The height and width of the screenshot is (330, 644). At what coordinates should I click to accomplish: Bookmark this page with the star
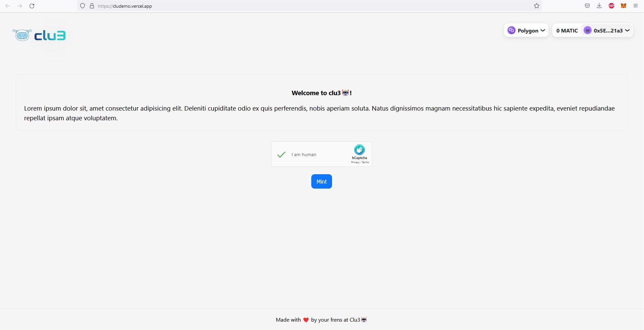tap(537, 6)
